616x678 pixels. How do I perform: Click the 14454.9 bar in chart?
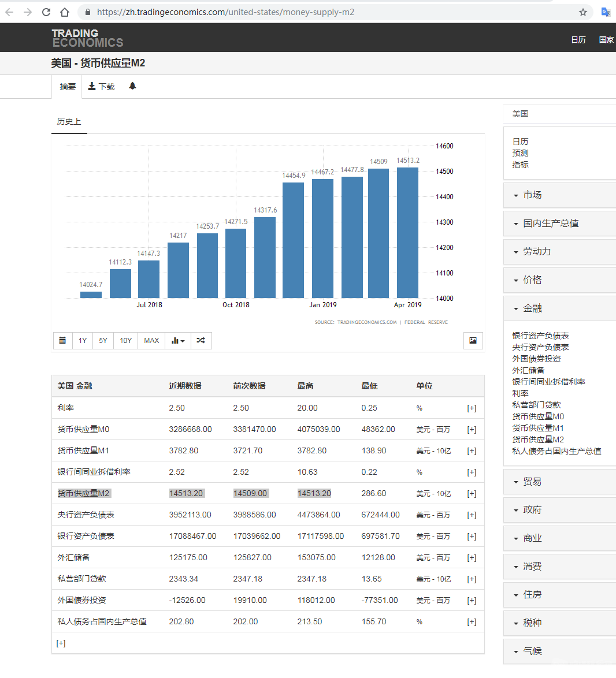[x=294, y=240]
